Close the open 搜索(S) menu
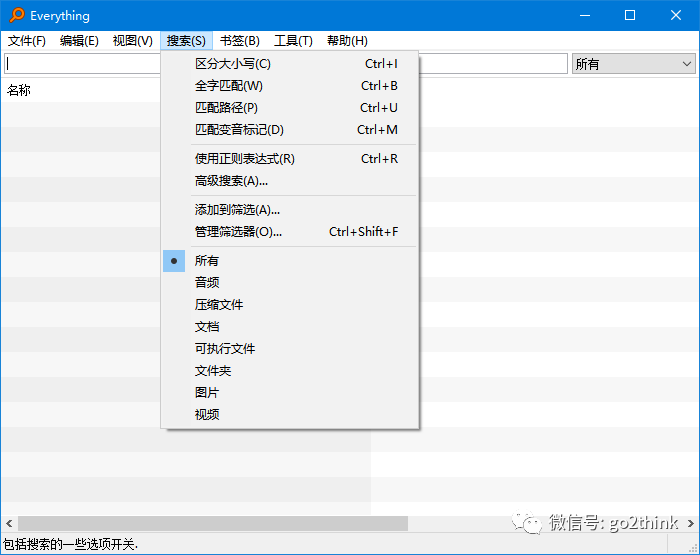 click(186, 41)
